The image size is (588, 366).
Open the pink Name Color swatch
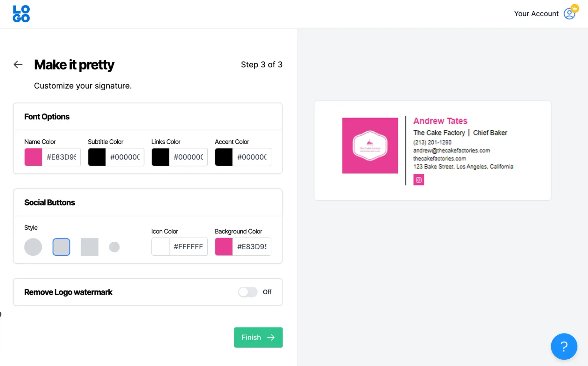pyautogui.click(x=33, y=157)
